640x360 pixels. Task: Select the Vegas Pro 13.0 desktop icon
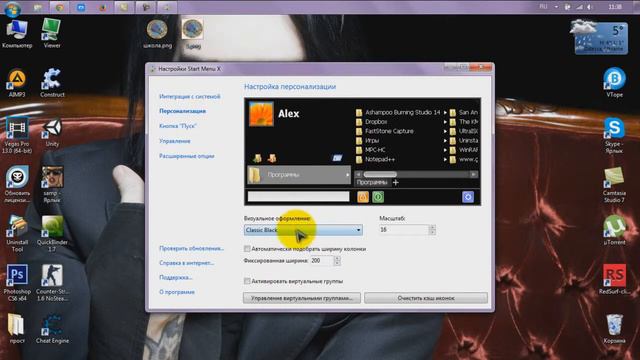point(17,136)
